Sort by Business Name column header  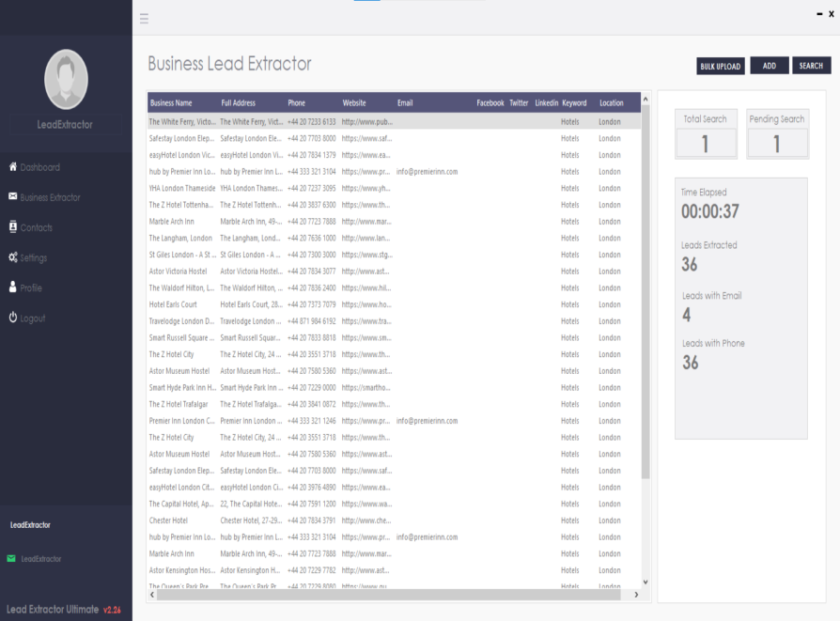point(171,102)
